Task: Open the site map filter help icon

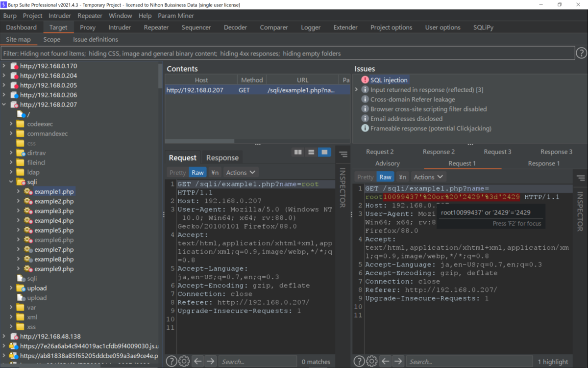Action: coord(581,53)
